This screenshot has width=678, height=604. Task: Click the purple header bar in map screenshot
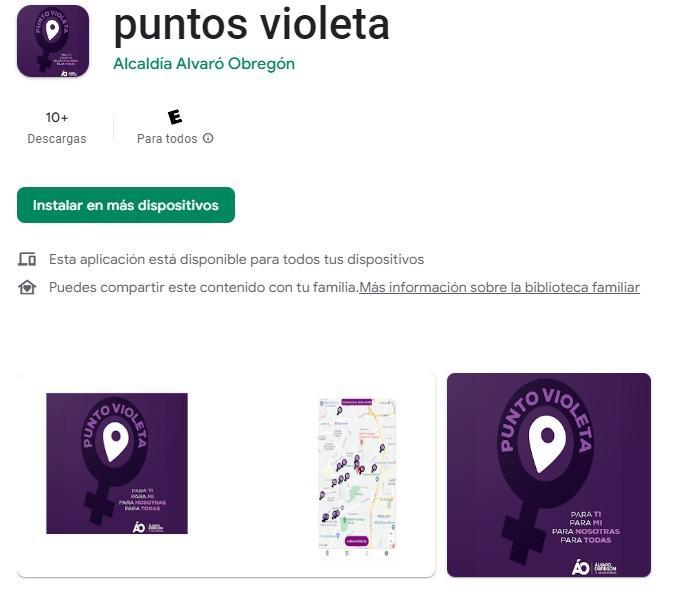tap(357, 402)
